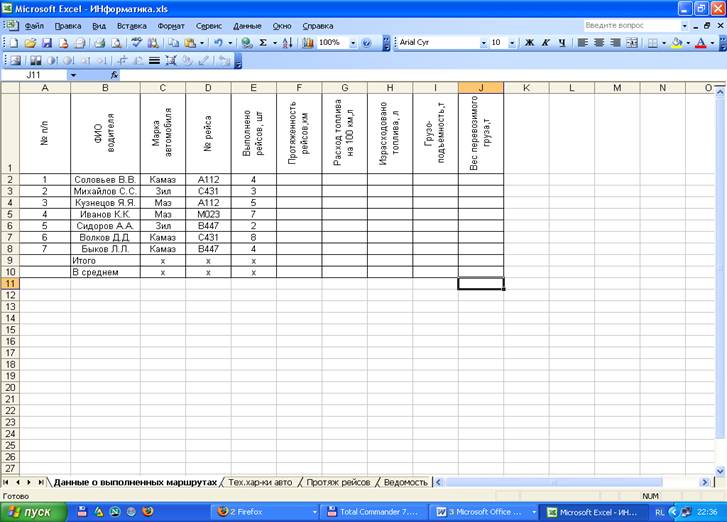Toggle bold formatting (Ж)
The image size is (727, 522).
pos(529,43)
